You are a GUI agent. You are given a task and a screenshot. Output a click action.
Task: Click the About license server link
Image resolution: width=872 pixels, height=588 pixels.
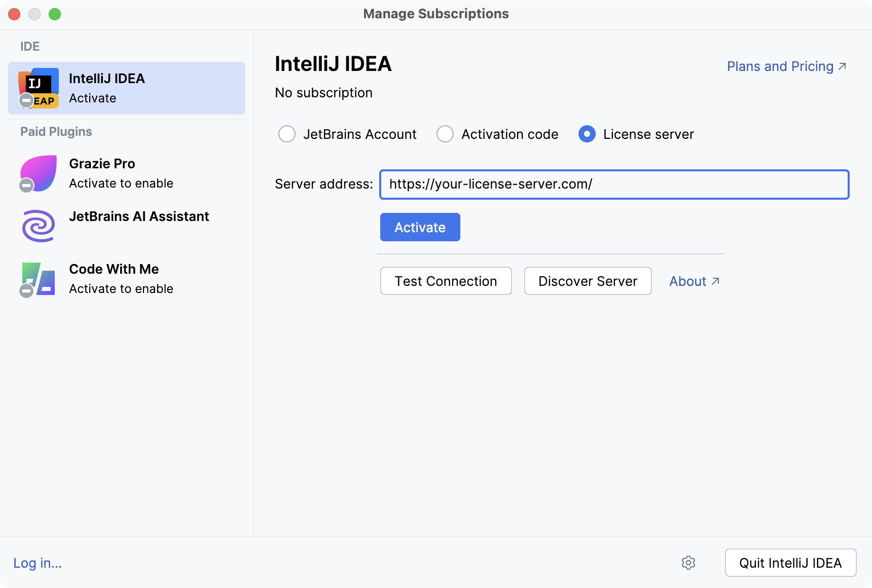687,281
